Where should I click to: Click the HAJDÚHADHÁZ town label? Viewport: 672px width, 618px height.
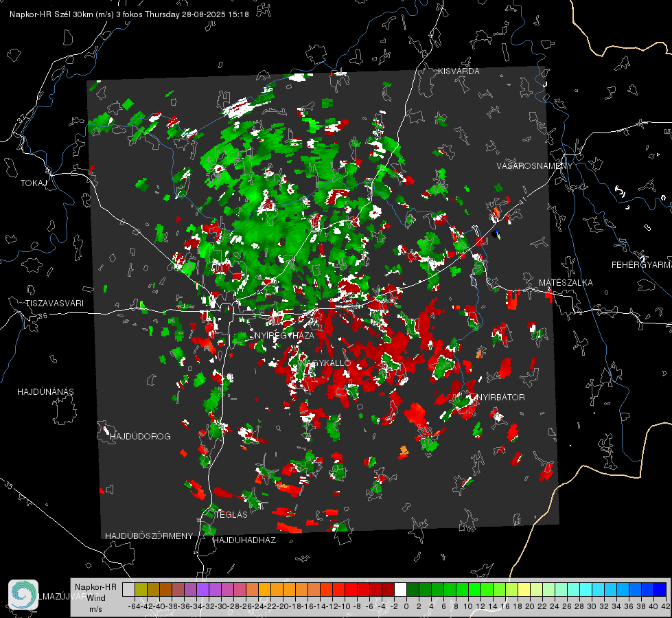(244, 540)
